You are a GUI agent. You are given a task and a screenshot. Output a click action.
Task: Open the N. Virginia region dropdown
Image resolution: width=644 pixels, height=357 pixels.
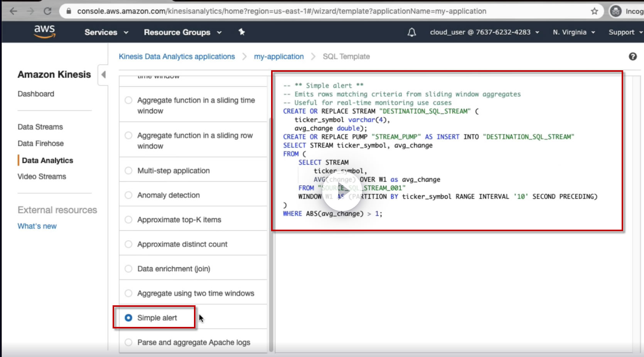[573, 32]
